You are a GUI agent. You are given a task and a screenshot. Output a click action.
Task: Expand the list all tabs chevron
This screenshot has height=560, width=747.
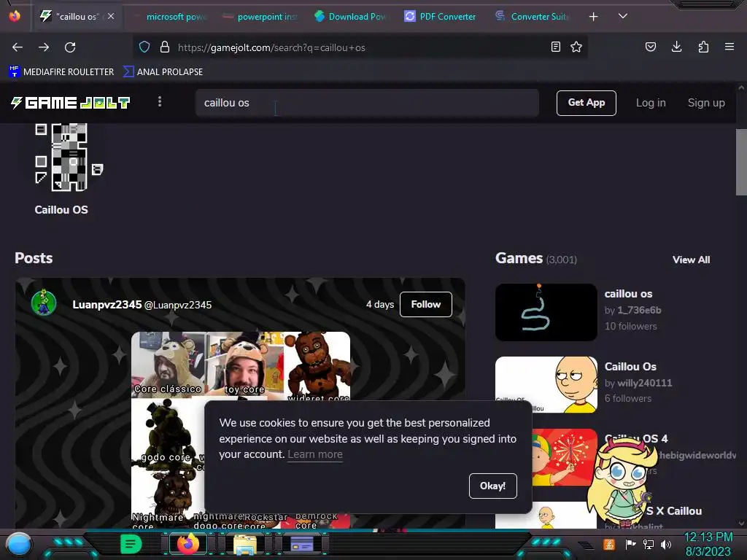click(x=623, y=16)
